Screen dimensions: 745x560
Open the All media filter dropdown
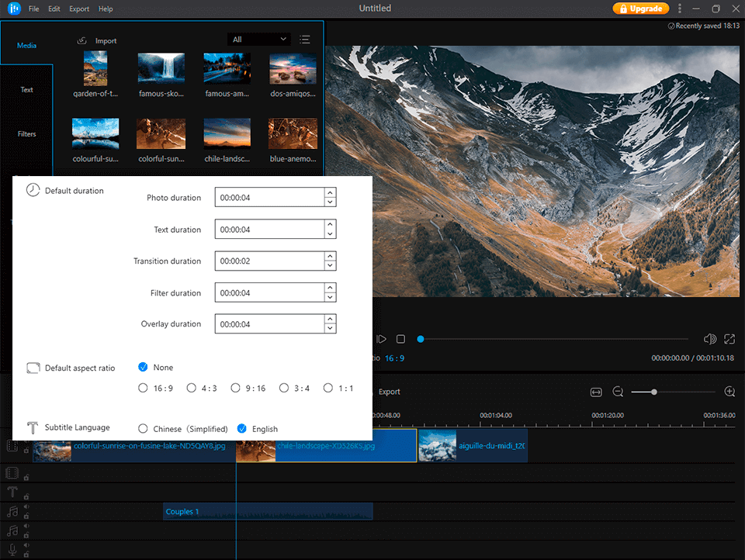point(259,40)
